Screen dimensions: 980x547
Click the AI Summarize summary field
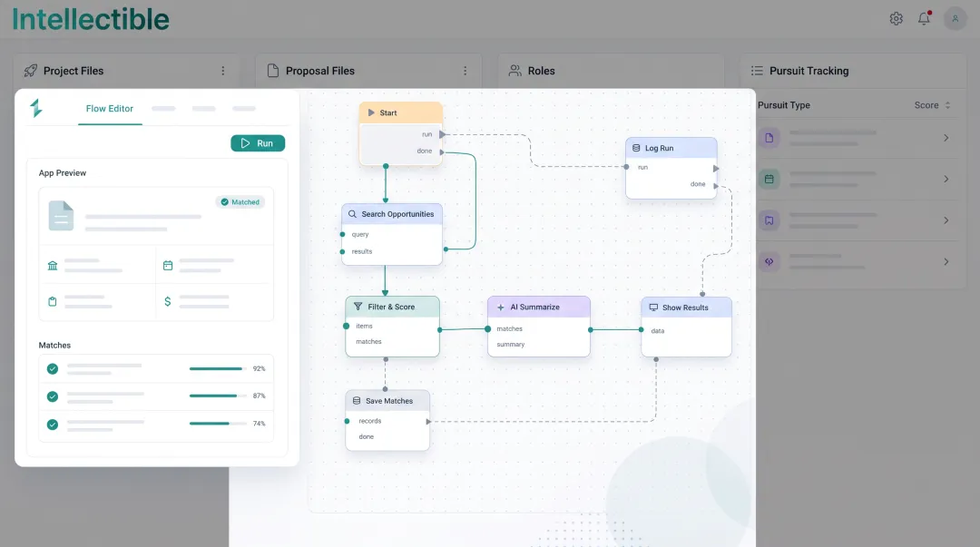(x=511, y=345)
